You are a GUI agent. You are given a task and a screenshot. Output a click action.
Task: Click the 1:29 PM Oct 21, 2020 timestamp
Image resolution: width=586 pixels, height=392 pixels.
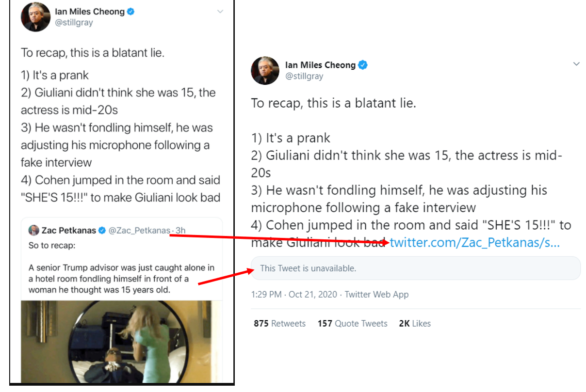click(x=294, y=295)
